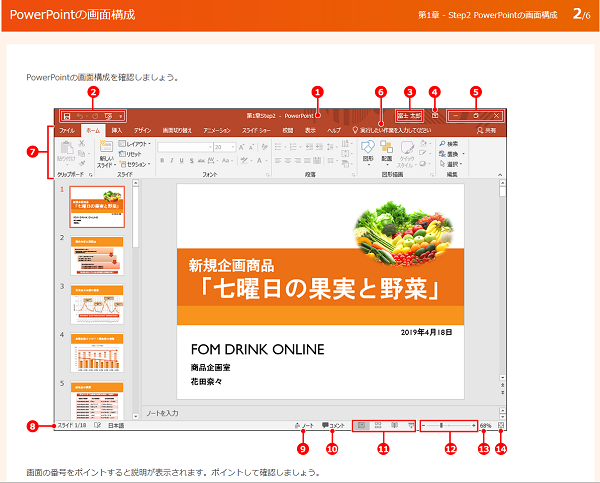Switch to the Slide Show (スライドショー) tab
This screenshot has height=483, width=600.
(256, 131)
